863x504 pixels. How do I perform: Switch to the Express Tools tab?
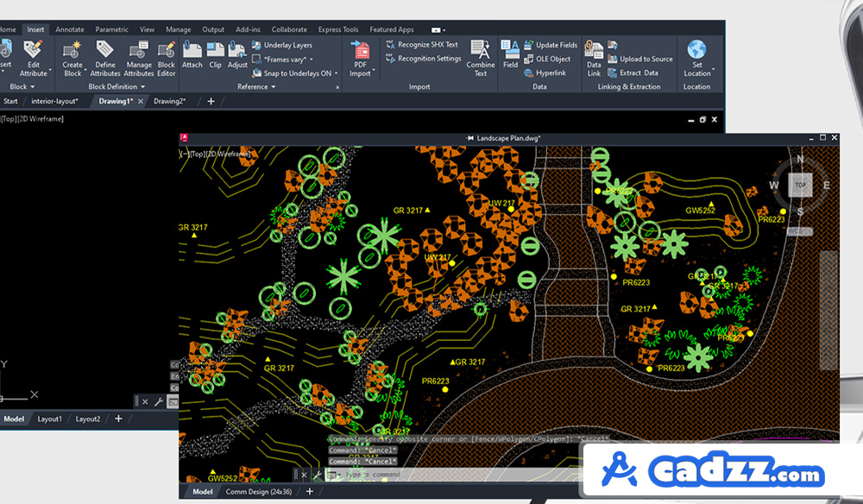click(338, 29)
